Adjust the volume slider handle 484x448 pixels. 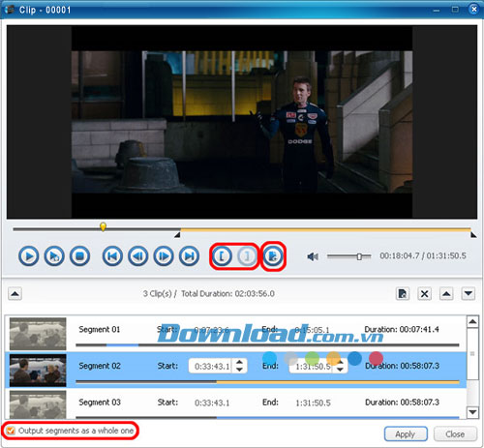point(359,256)
